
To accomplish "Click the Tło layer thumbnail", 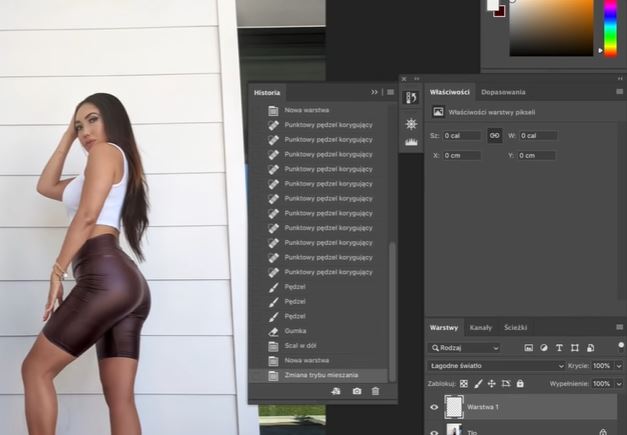I will pyautogui.click(x=454, y=430).
